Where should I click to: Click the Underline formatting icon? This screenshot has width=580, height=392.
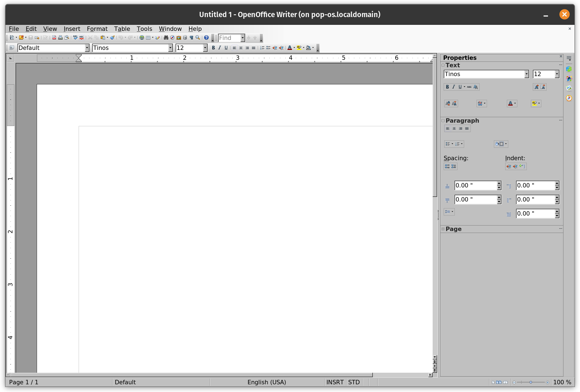tap(226, 48)
